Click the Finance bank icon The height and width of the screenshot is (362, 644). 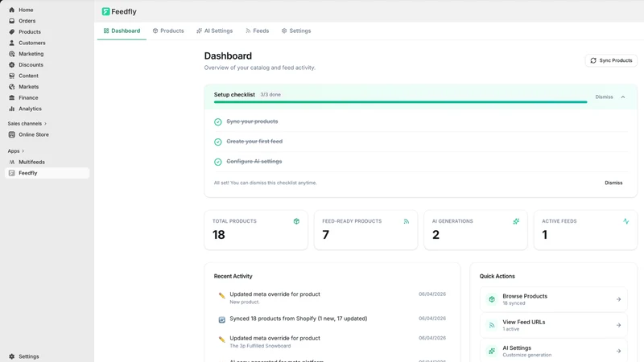pyautogui.click(x=11, y=97)
